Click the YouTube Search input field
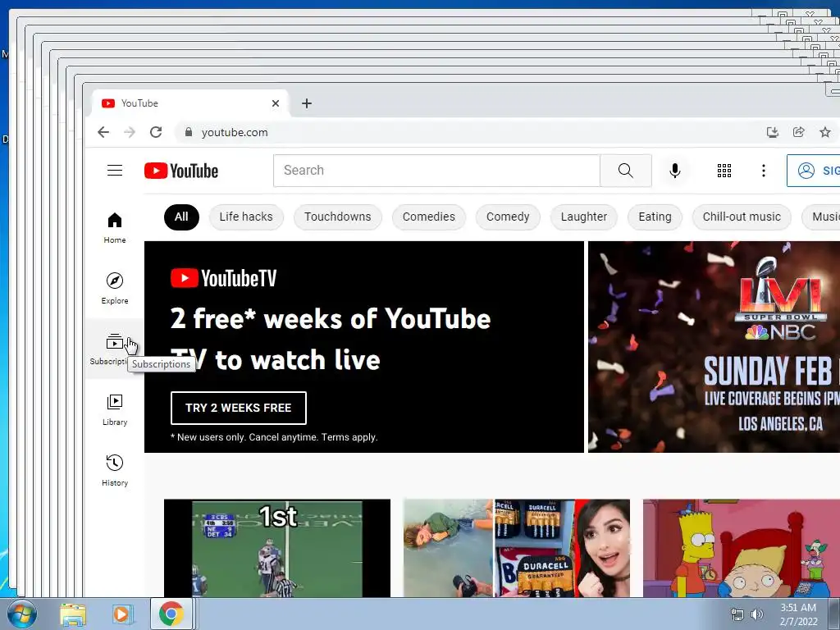840x630 pixels. coord(436,171)
